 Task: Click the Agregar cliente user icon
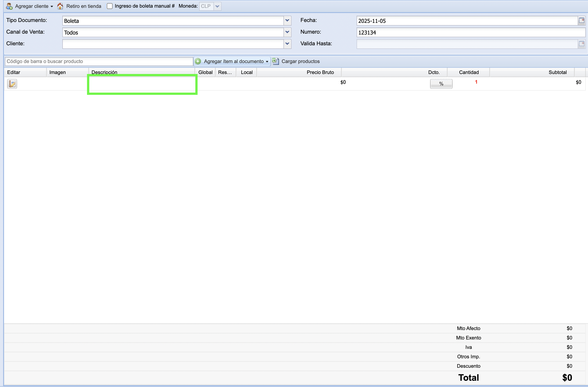click(9, 6)
